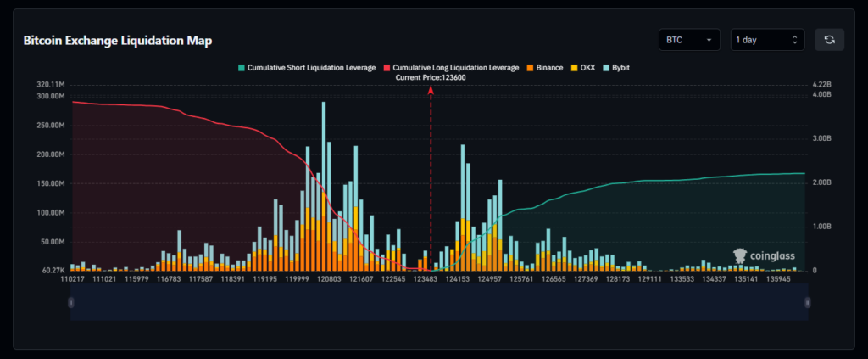Open the 1 day timeframe selector
This screenshot has height=359, width=868.
coord(767,40)
